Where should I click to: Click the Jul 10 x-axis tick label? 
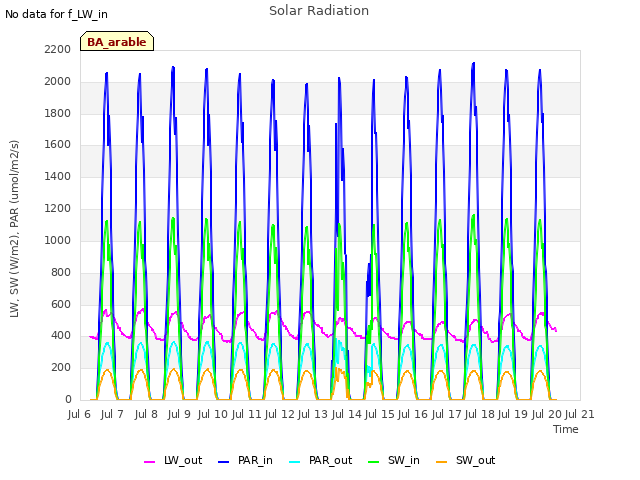(x=213, y=414)
